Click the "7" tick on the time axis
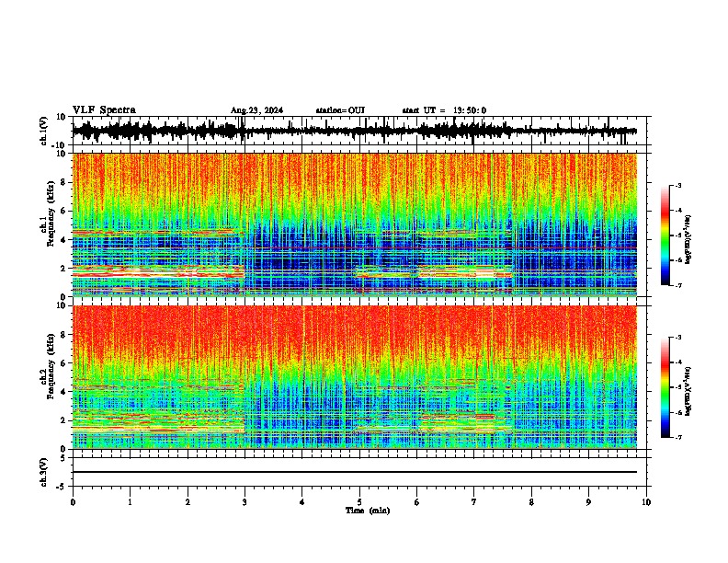This screenshot has height=563, width=728. pyautogui.click(x=474, y=502)
